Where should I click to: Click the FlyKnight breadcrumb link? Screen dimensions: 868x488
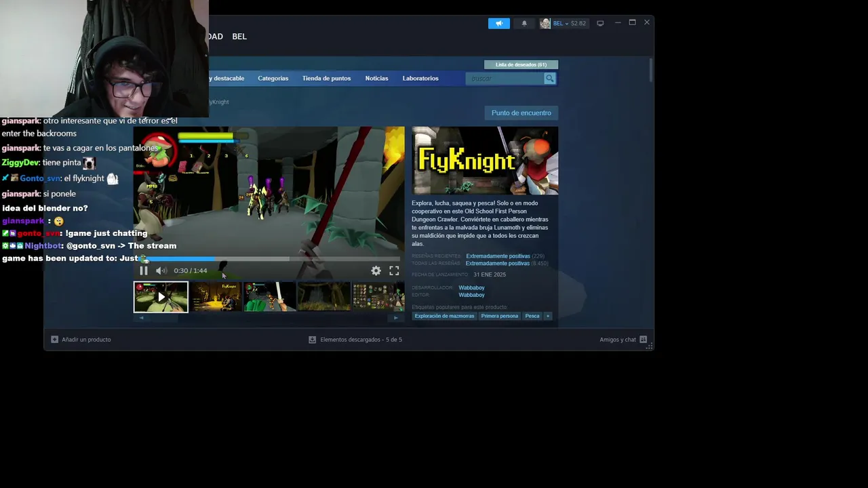pyautogui.click(x=217, y=102)
